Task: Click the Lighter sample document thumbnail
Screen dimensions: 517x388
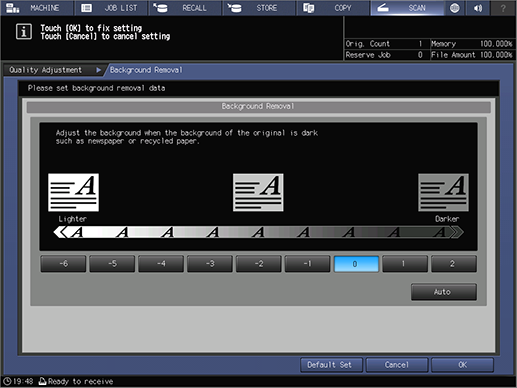Action: pos(73,192)
